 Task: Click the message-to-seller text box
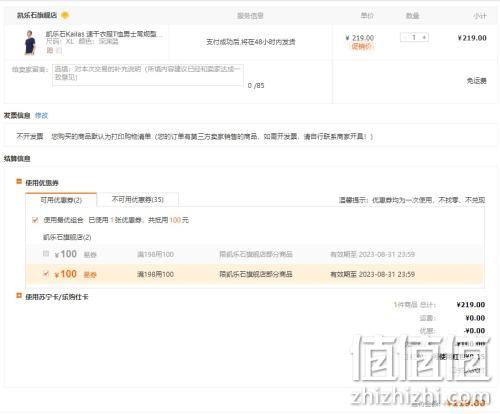click(x=148, y=75)
